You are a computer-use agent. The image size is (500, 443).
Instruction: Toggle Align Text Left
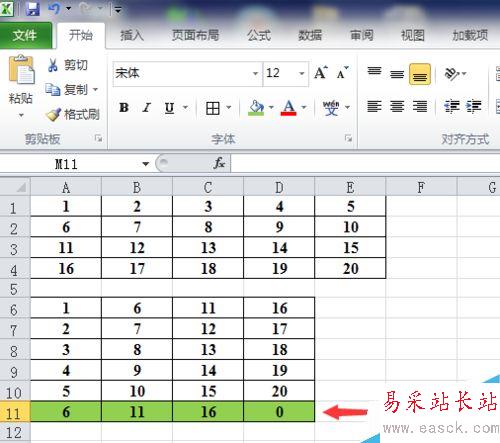pos(374,107)
